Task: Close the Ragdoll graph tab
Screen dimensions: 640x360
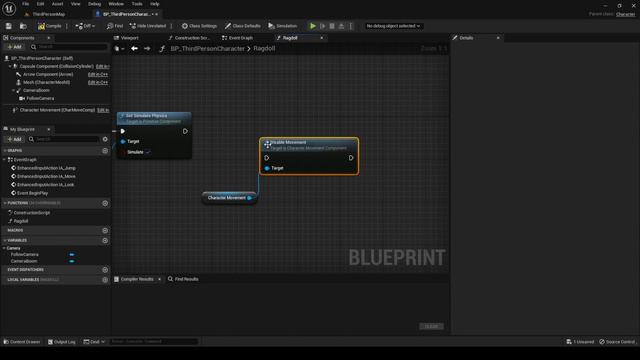Action: click(322, 38)
